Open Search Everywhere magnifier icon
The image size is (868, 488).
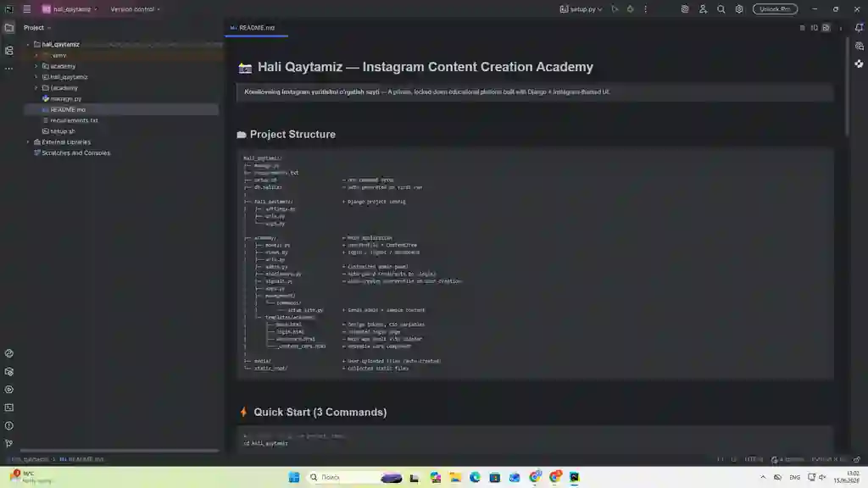tap(721, 8)
